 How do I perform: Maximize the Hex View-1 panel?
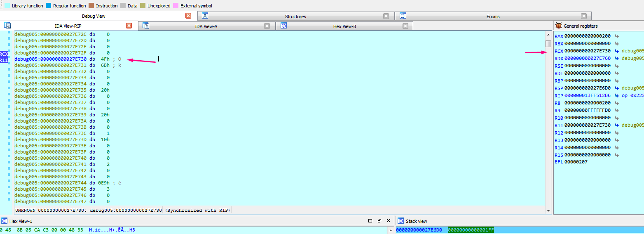coord(370,221)
